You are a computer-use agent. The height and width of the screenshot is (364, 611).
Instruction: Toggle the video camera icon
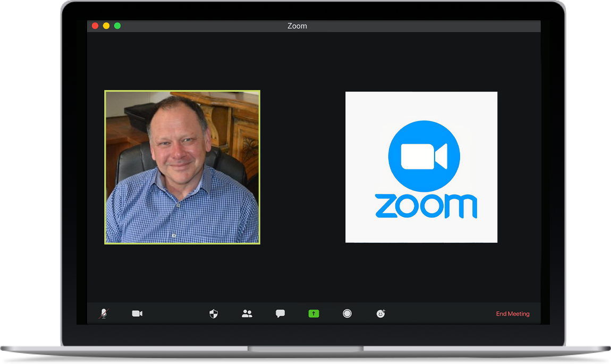(x=137, y=314)
